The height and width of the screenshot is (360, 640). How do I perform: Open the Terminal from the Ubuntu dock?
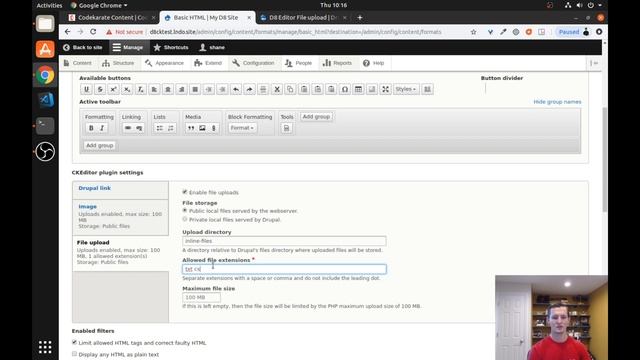click(x=45, y=126)
